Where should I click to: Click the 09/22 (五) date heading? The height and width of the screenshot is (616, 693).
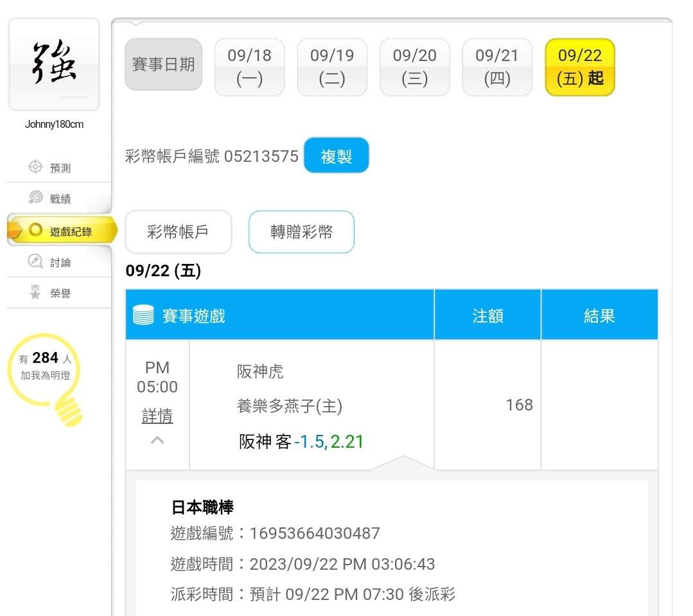pos(163,270)
